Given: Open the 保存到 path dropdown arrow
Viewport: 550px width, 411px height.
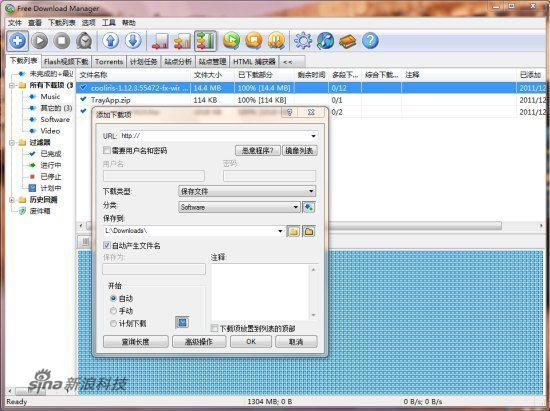Looking at the screenshot, I should 280,231.
